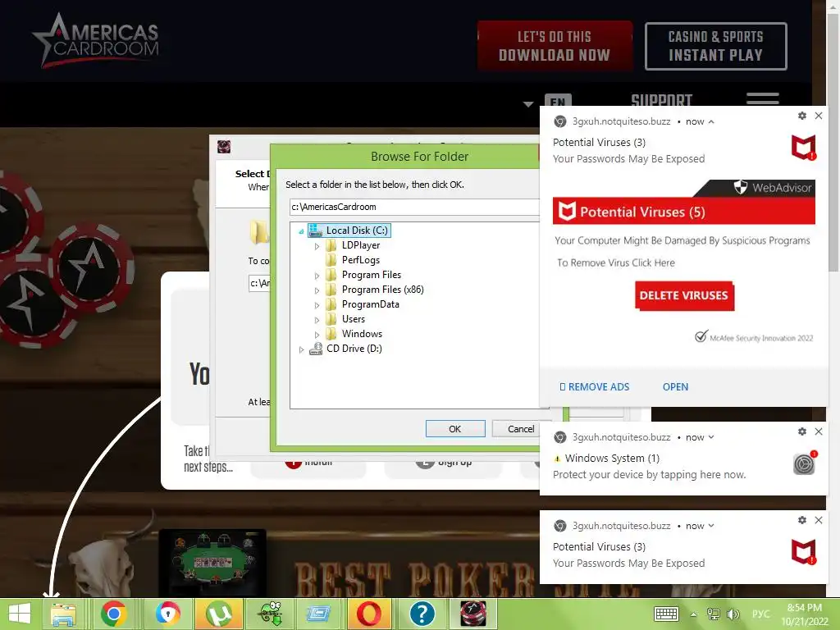Open settings gear on top notification
The image size is (840, 630).
click(x=802, y=116)
